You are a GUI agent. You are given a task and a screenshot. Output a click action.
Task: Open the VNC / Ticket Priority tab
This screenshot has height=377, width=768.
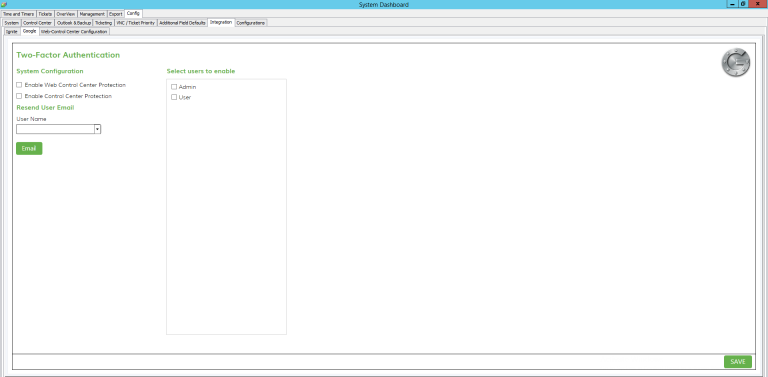(136, 23)
